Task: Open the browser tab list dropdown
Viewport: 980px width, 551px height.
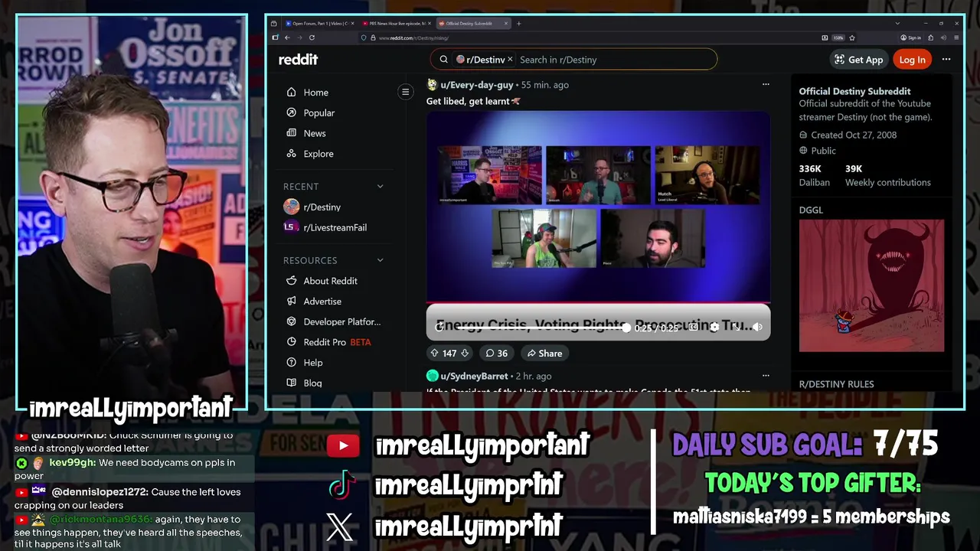Action: [x=897, y=24]
